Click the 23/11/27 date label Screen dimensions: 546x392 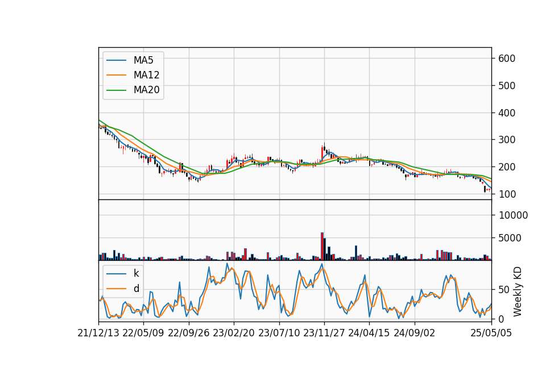point(324,333)
